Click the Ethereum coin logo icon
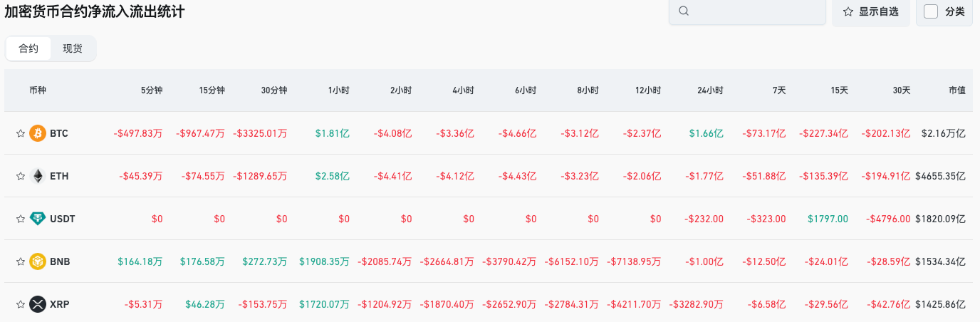980x322 pixels. tap(38, 176)
